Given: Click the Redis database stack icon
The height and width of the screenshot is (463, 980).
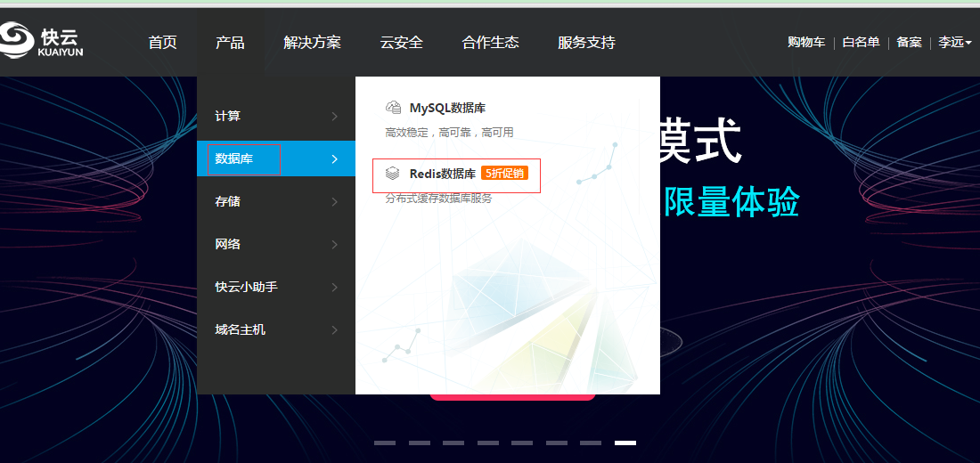Looking at the screenshot, I should 393,174.
